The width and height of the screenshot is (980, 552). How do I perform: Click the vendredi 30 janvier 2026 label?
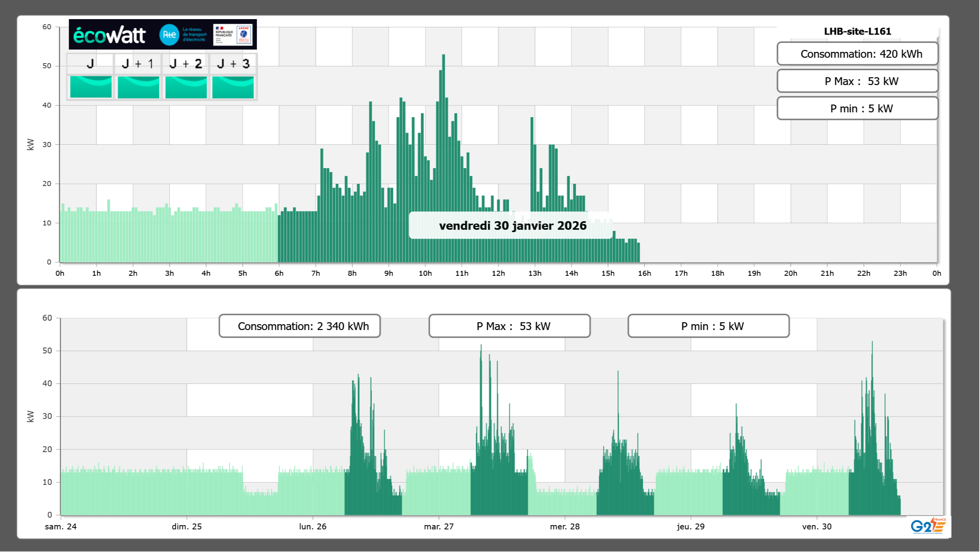pyautogui.click(x=512, y=225)
